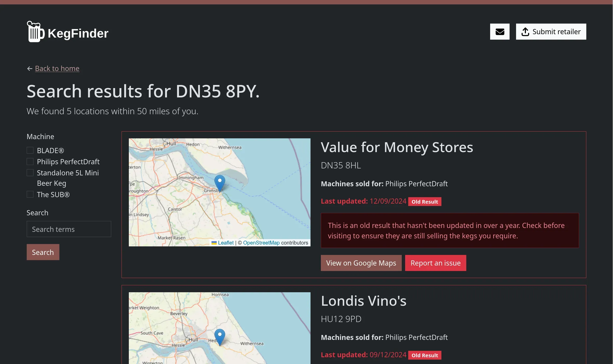The height and width of the screenshot is (364, 613).
Task: Tick the Philips PerfectDraft checkbox
Action: coord(30,161)
